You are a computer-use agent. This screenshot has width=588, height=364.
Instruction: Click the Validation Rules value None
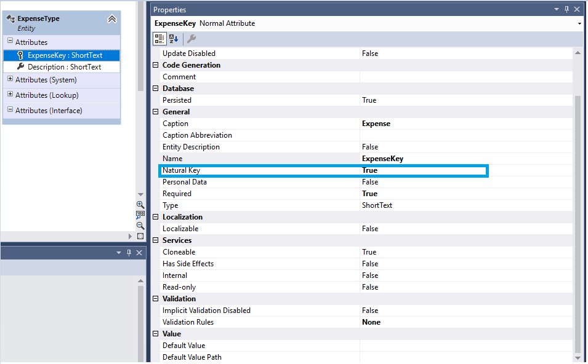point(371,322)
